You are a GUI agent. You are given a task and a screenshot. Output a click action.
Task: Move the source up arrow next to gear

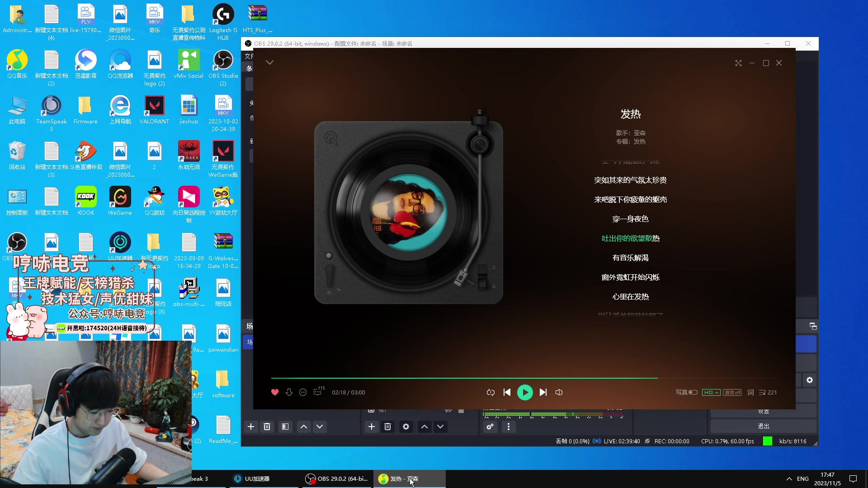point(425,427)
